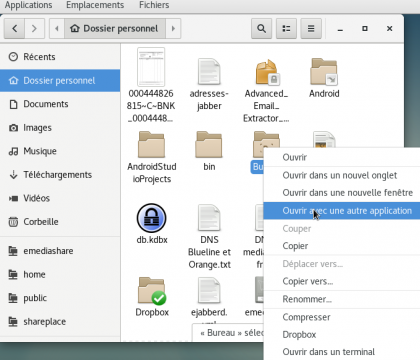420x360 pixels.
Task: Choose Ouvrir dans un terminal
Action: click(342, 352)
